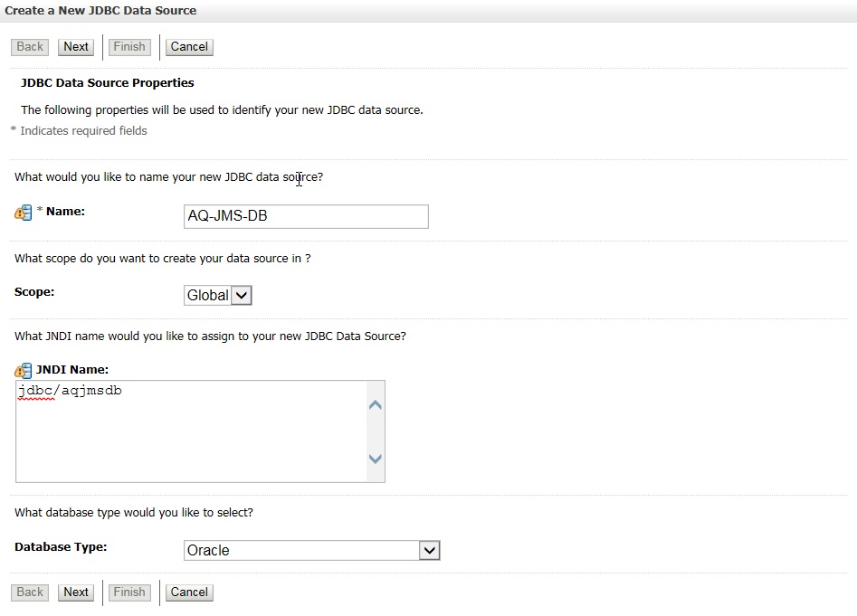Click 'What scope do you want' question

coord(162,259)
